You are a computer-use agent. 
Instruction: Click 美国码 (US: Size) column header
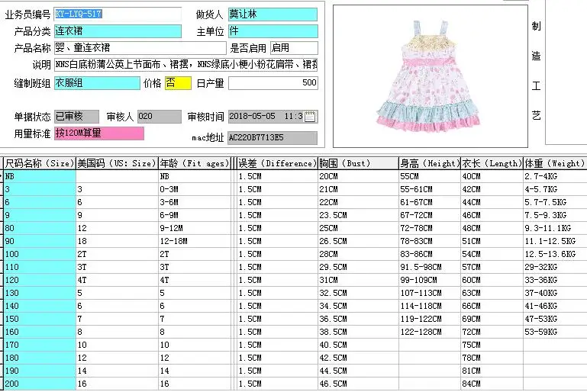click(117, 163)
